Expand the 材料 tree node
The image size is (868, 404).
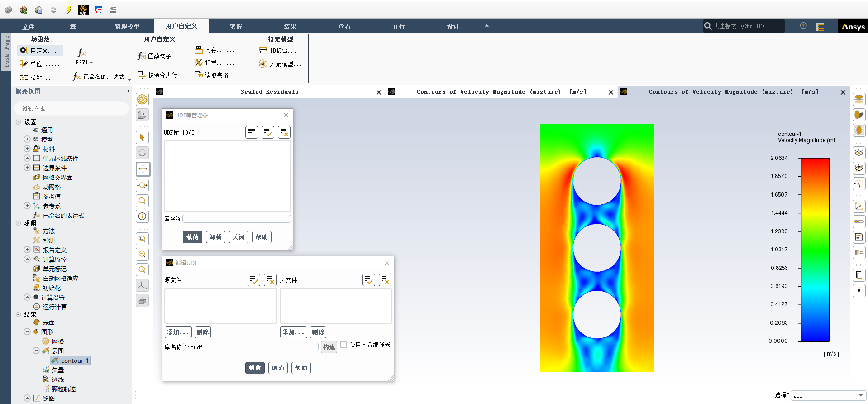27,149
